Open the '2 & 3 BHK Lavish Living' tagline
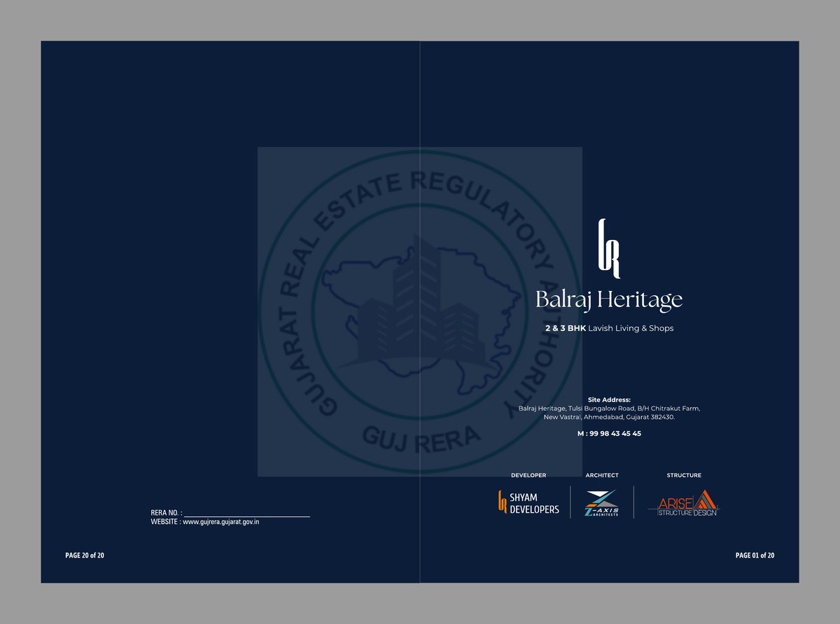 tap(609, 327)
